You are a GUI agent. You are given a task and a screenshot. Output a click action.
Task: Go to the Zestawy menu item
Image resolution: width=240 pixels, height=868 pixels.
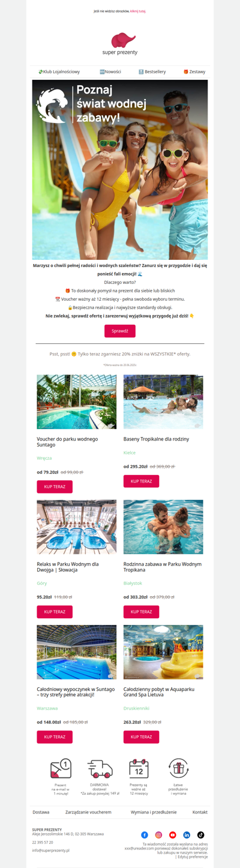(x=194, y=71)
